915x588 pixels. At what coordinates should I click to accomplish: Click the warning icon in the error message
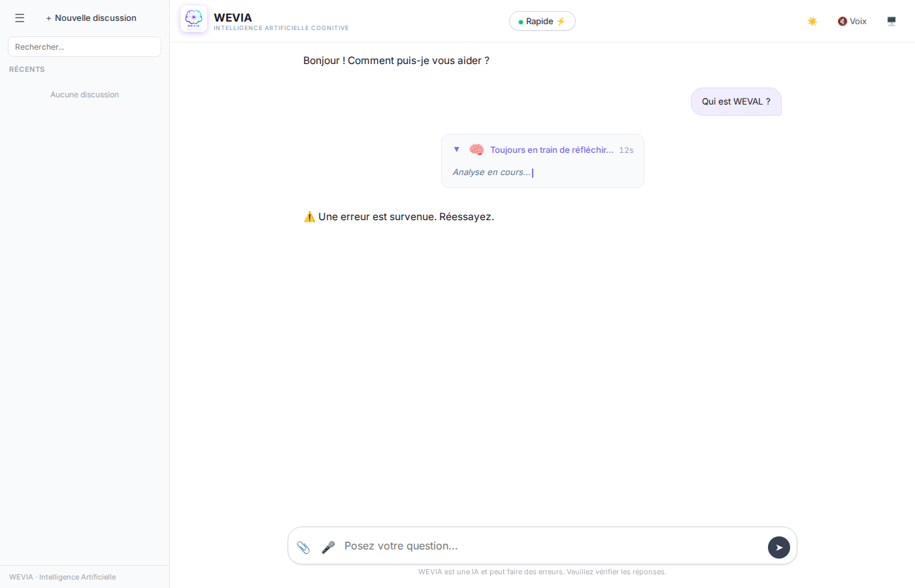click(x=309, y=217)
